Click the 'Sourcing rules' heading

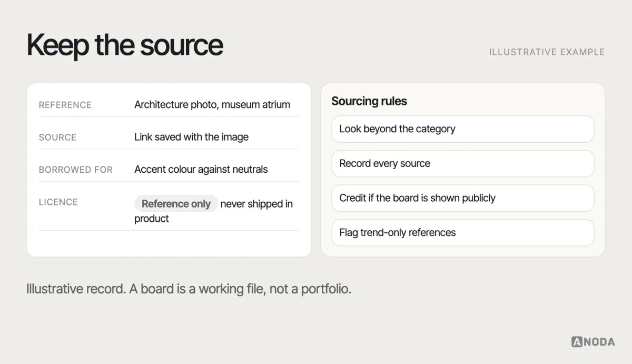[369, 101]
